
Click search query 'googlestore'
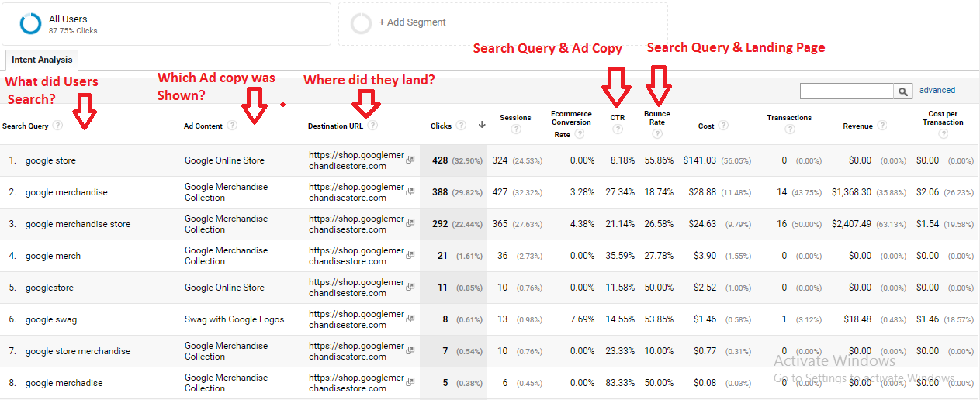(50, 288)
